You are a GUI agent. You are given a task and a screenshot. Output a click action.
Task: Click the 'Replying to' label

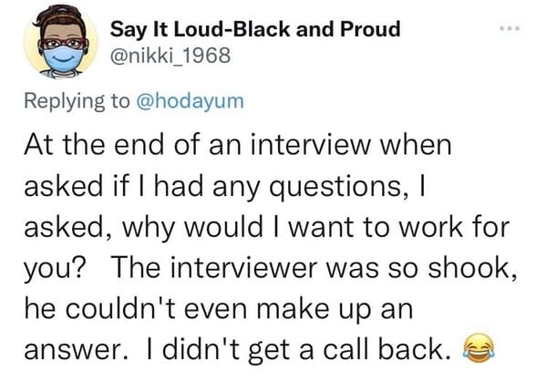coord(77,101)
